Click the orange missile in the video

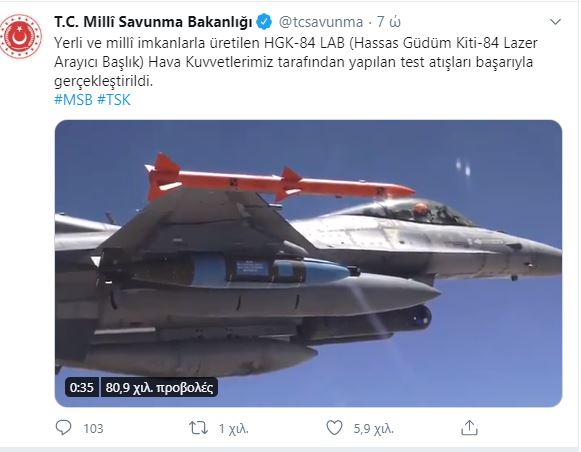coord(280,180)
